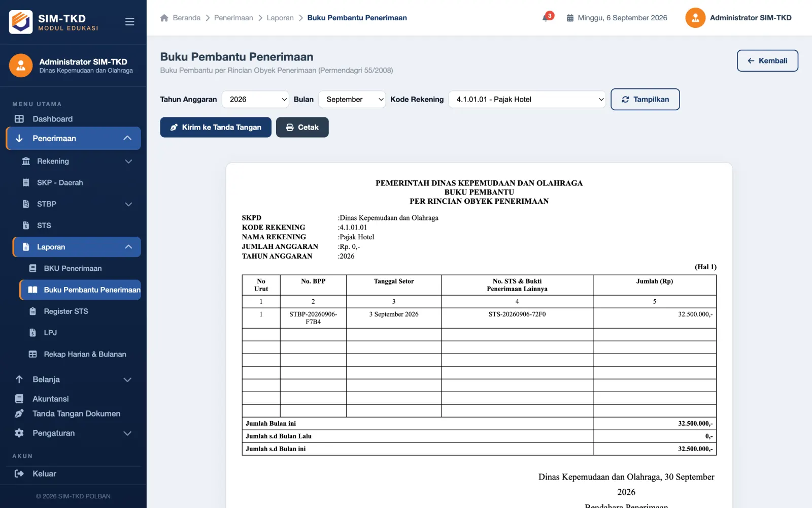Click the calendar icon beside the date
812x508 pixels.
(x=570, y=18)
